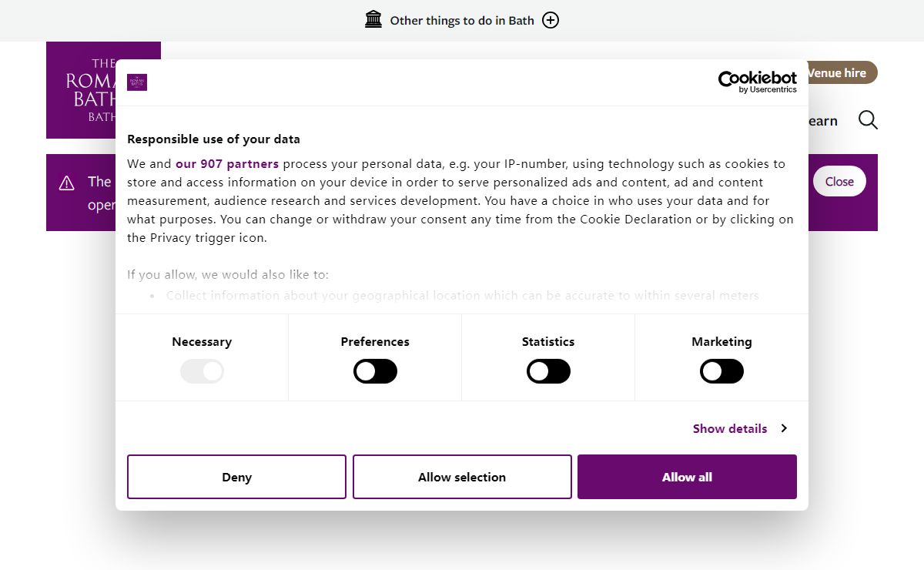
Task: Turn on the Marketing cookie toggle
Action: click(721, 372)
